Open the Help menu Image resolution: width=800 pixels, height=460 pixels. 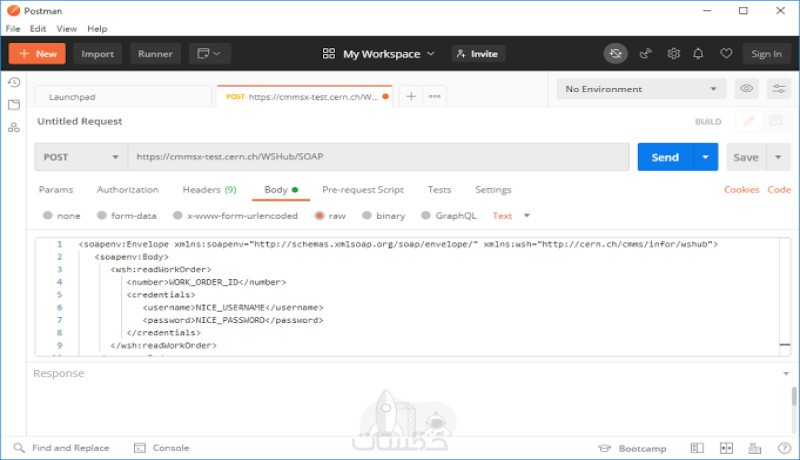tap(97, 29)
